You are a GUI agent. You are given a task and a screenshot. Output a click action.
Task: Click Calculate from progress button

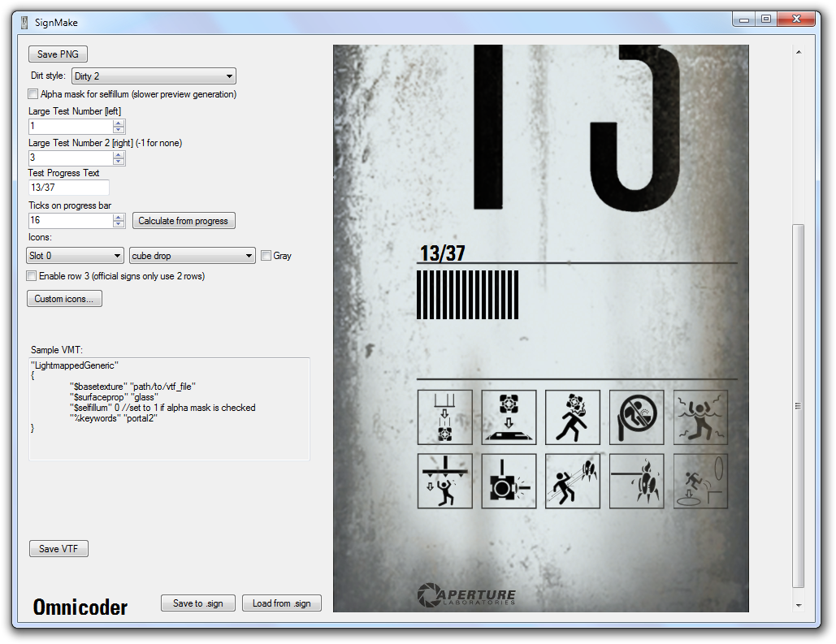(184, 221)
